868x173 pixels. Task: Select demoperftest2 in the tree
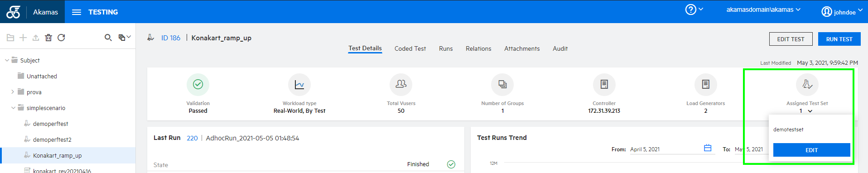(52, 139)
